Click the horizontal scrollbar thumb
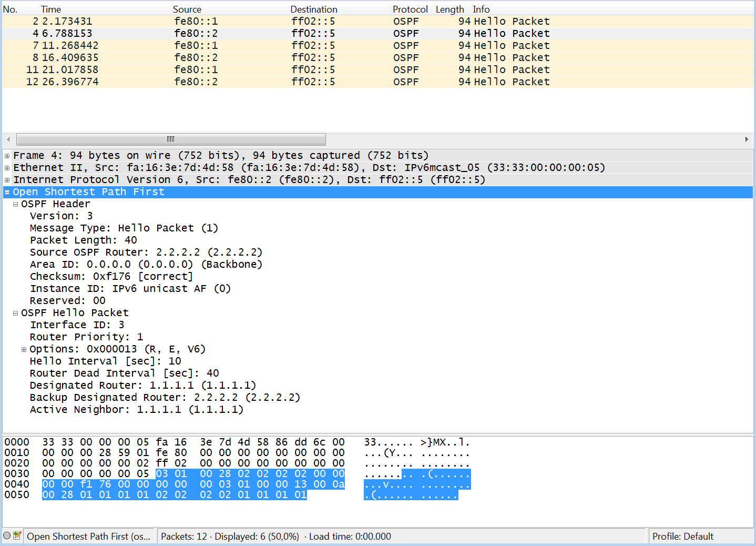756x546 pixels. pyautogui.click(x=171, y=139)
